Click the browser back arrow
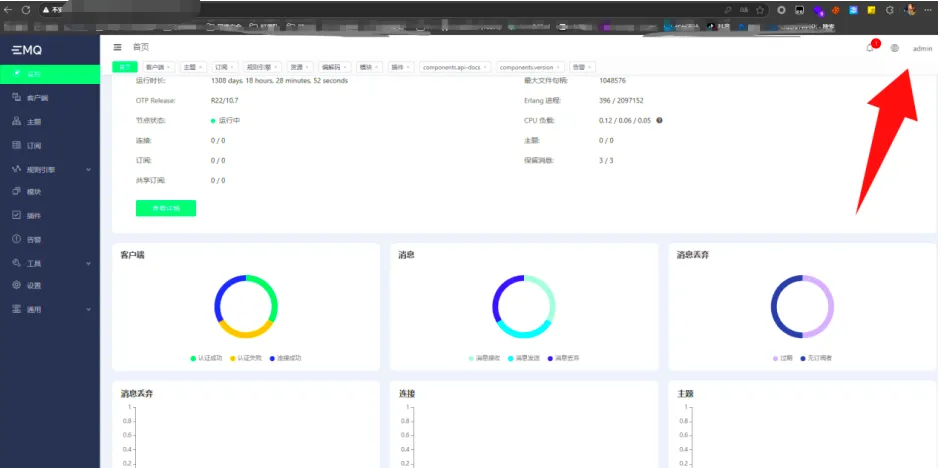 pos(8,10)
